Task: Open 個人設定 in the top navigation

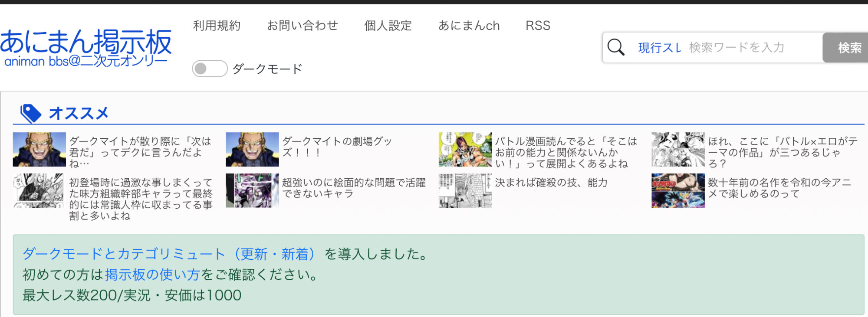Action: coord(388,26)
